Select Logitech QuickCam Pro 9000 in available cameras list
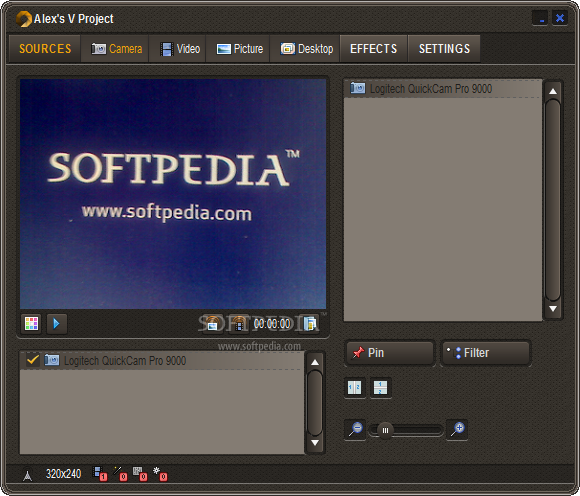The image size is (580, 496). [442, 89]
